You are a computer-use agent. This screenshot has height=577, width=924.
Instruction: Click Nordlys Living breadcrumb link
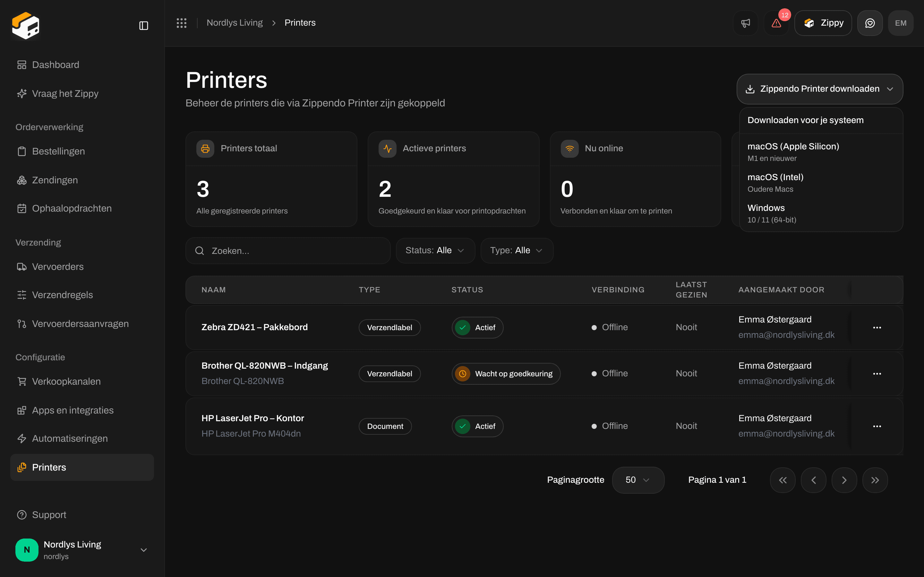click(x=235, y=23)
